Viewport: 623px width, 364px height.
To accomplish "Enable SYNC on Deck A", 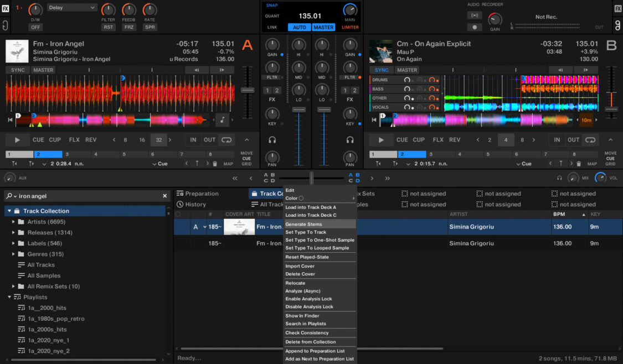I will point(17,70).
